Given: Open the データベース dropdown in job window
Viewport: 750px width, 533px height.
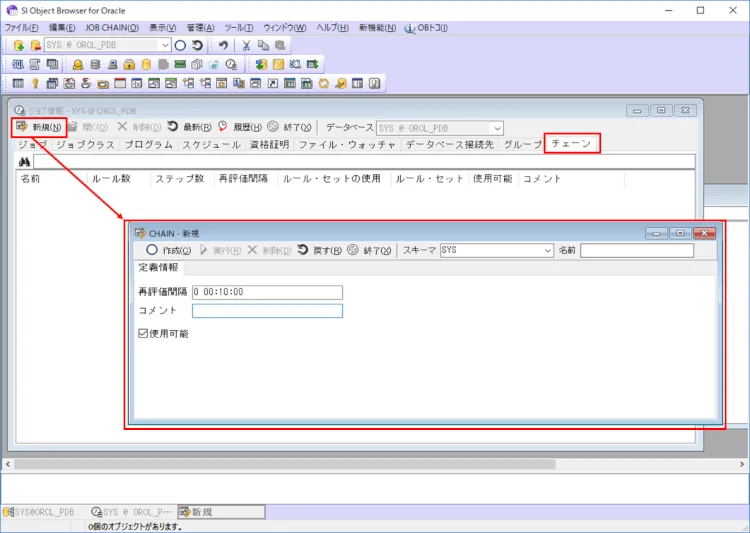Looking at the screenshot, I should tap(497, 128).
